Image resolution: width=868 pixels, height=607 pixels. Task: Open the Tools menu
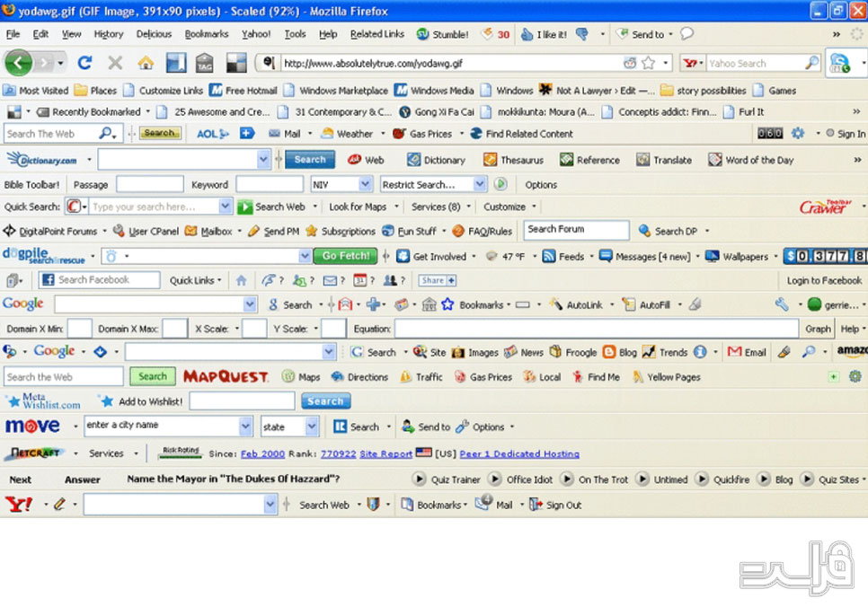tap(295, 34)
